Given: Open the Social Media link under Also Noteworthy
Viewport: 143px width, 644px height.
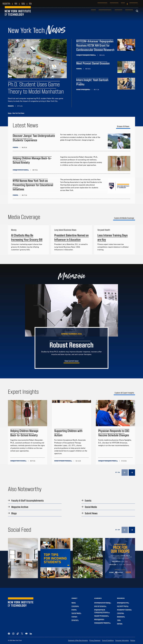Looking at the screenshot, I should 91,507.
